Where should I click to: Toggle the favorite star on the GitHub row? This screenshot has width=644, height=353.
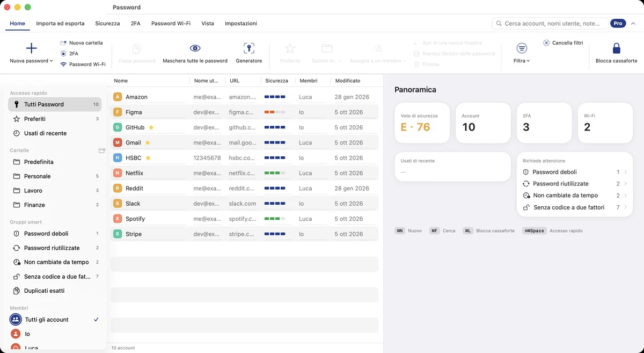click(x=151, y=128)
